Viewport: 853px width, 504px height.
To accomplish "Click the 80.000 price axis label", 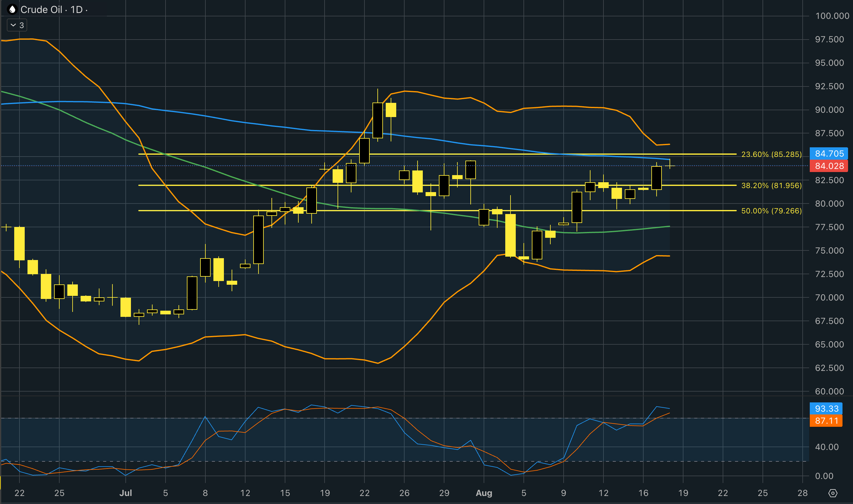I will pyautogui.click(x=830, y=204).
